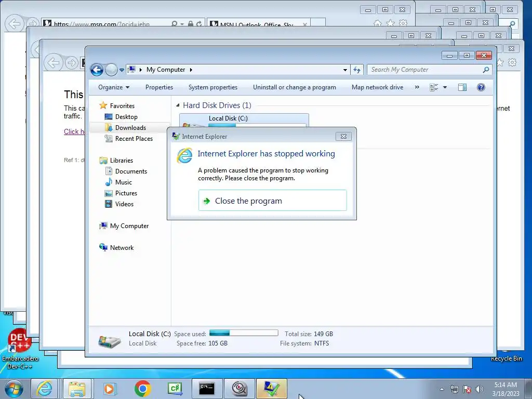
Task: Open Windows Media Player from taskbar
Action: 110,389
